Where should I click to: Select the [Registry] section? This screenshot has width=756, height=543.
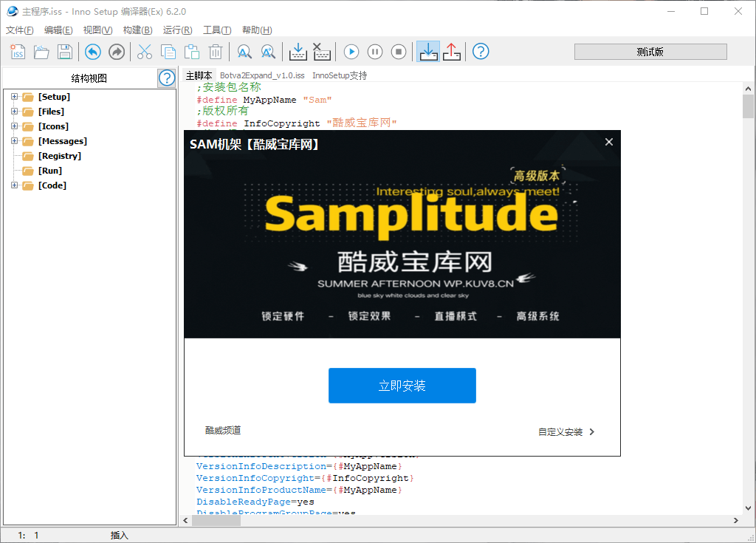click(x=60, y=156)
